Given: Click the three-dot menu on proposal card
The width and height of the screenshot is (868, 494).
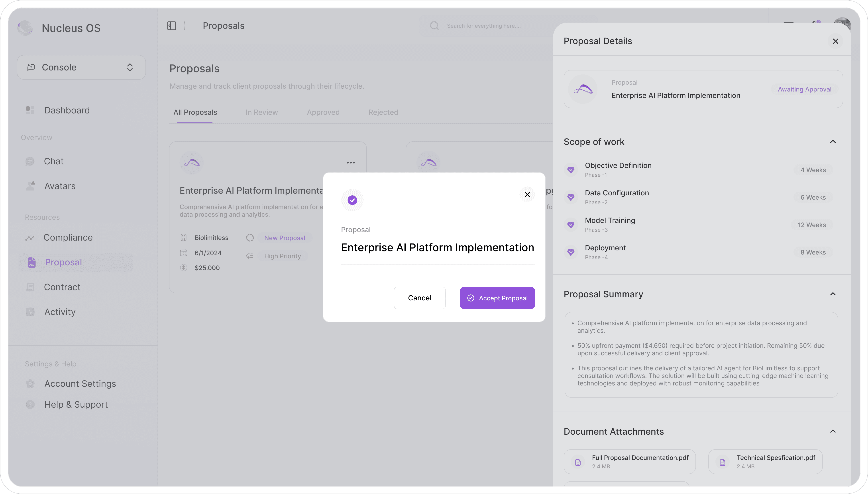Looking at the screenshot, I should [350, 163].
